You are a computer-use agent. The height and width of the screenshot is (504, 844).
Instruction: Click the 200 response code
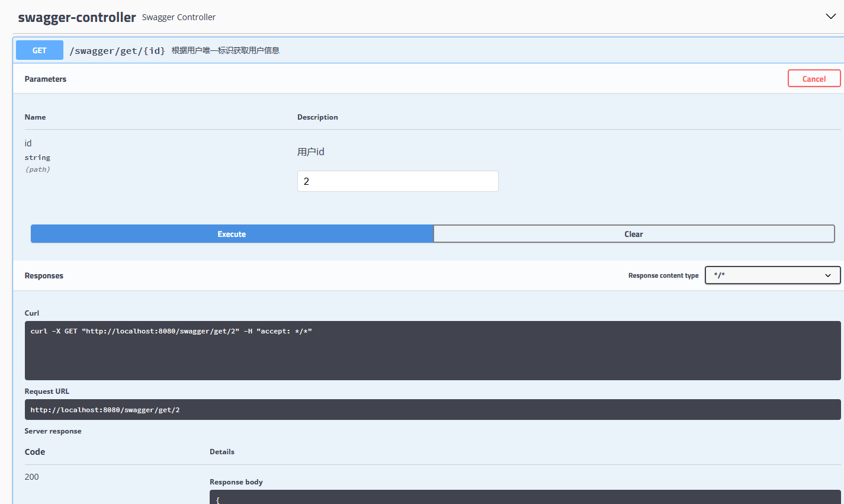(31, 476)
